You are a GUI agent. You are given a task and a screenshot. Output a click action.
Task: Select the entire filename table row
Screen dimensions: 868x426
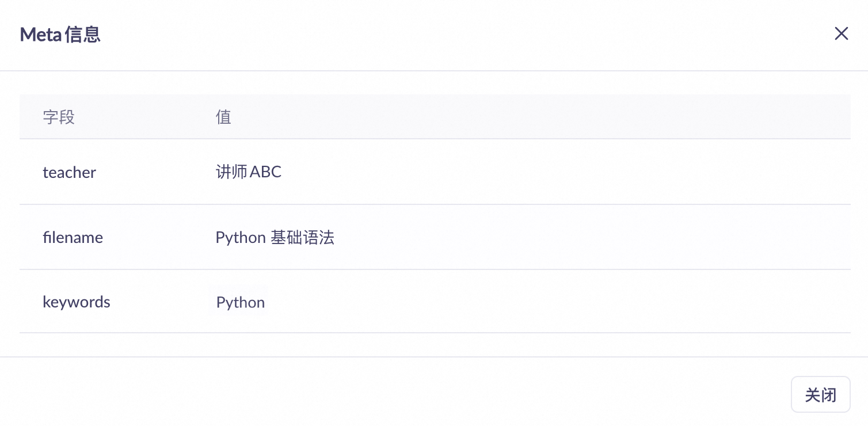(x=518, y=237)
